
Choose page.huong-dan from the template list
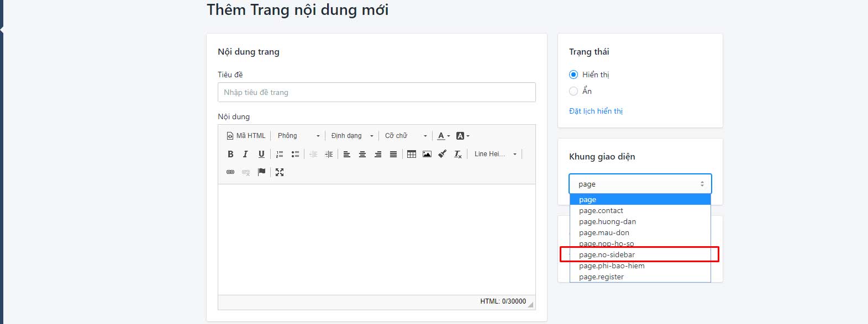(x=640, y=221)
